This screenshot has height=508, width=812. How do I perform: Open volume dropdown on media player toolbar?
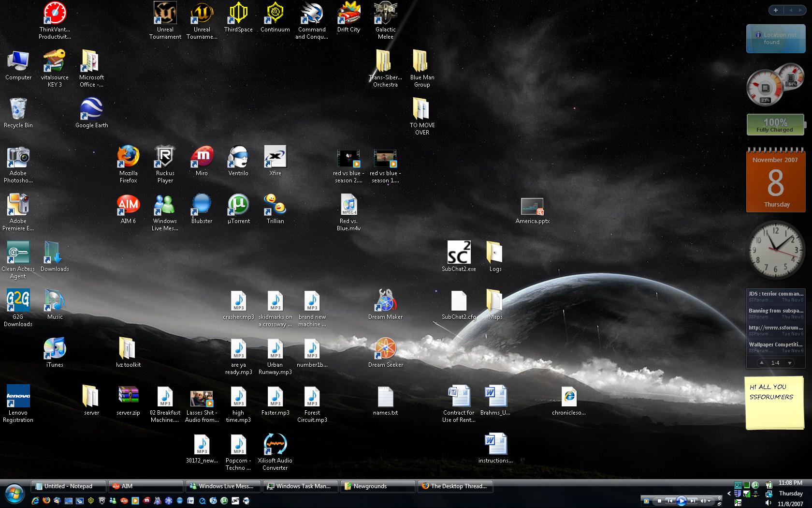[709, 501]
